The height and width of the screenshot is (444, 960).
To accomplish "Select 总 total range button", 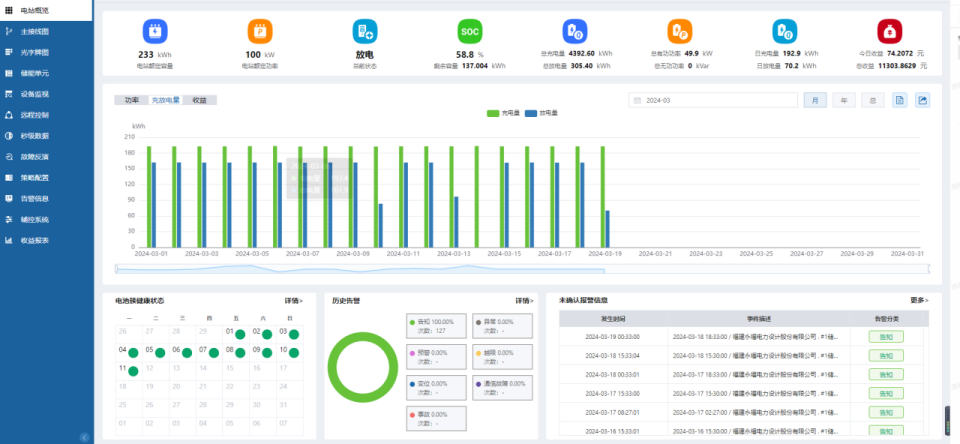I will pos(873,100).
